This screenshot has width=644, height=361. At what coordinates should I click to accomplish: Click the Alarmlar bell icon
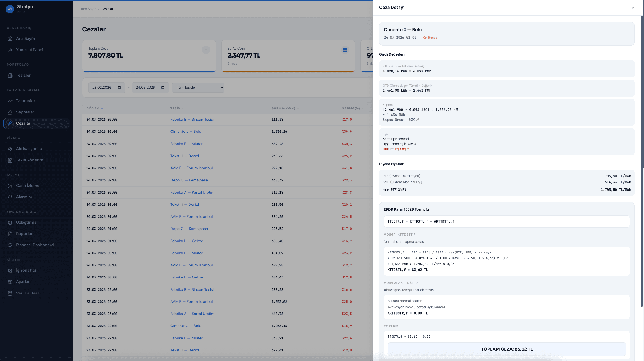(x=10, y=197)
